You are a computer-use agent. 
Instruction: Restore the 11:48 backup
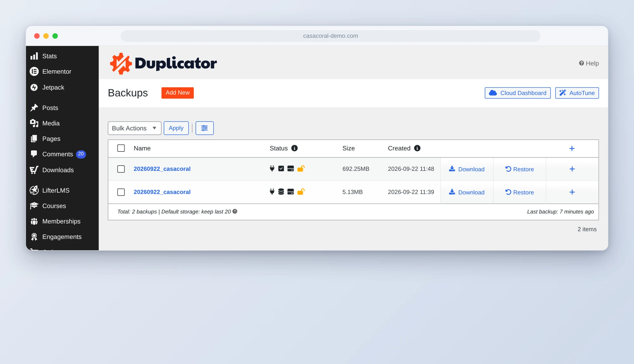click(520, 169)
